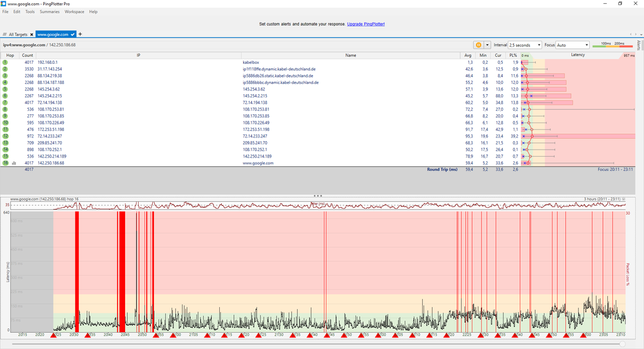Click the 100ms/200ms latency color scale
The width and height of the screenshot is (644, 349).
point(612,45)
